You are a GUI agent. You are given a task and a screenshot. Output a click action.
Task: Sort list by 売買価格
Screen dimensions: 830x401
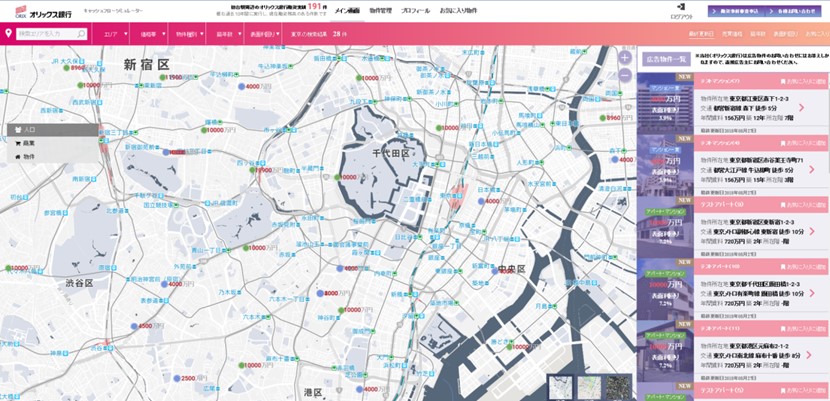(x=732, y=34)
